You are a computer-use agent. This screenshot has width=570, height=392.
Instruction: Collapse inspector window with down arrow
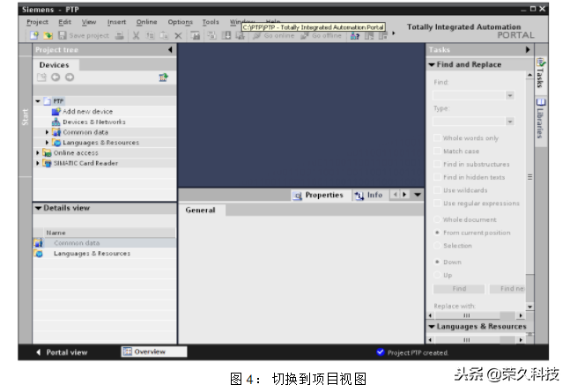418,195
